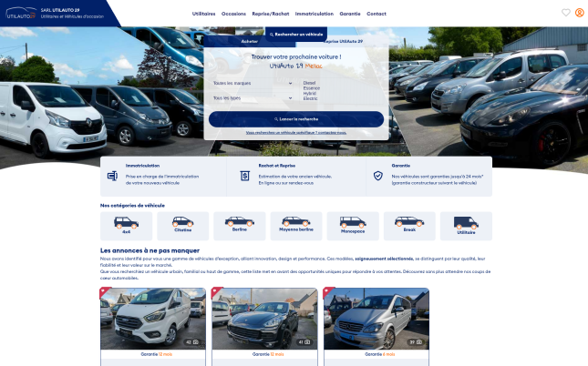Go to the Immatriculation menu item
This screenshot has height=366, width=588.
[x=315, y=14]
